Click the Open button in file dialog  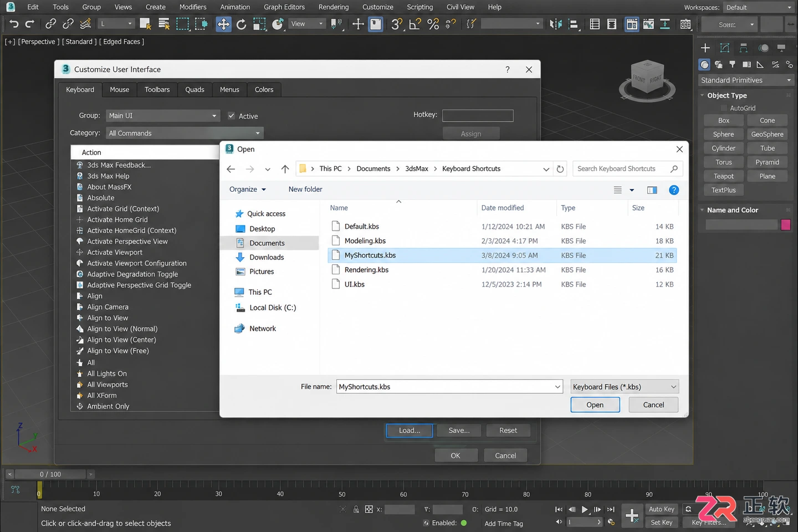[x=595, y=405]
